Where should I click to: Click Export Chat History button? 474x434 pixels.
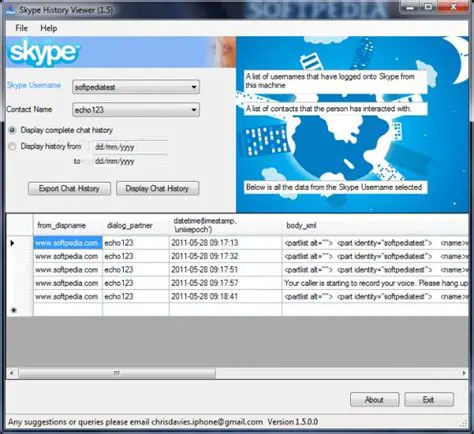(x=69, y=188)
